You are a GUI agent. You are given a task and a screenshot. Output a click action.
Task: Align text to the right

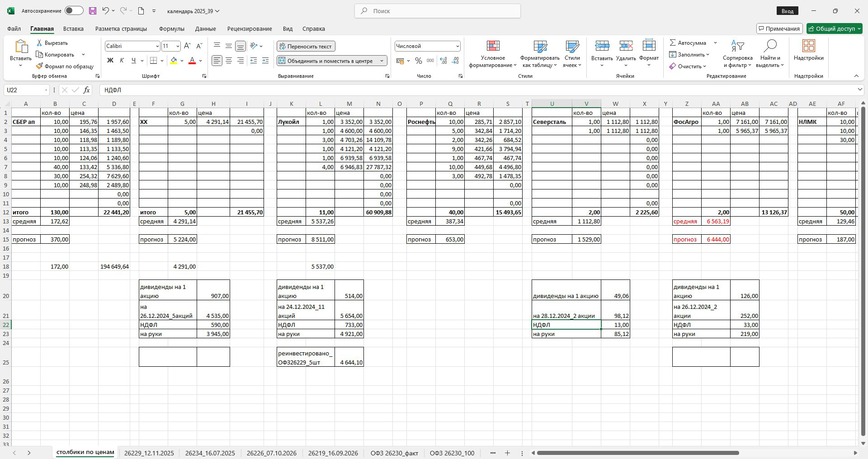click(241, 61)
